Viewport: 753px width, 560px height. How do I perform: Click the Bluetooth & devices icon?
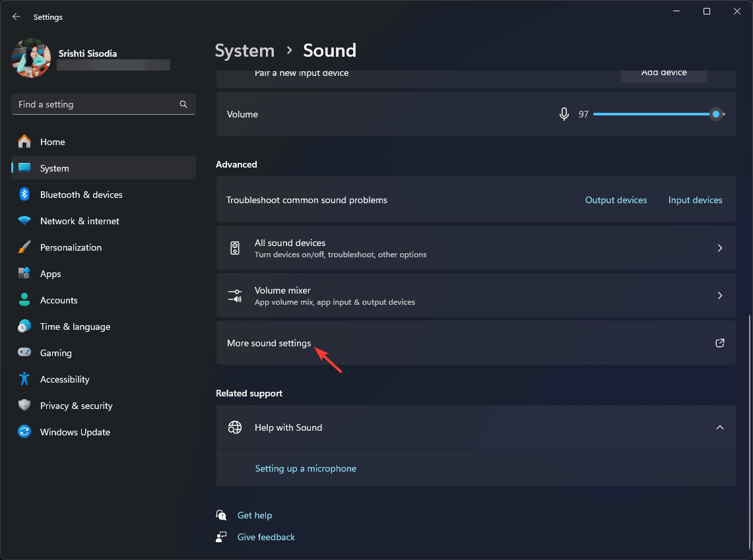[x=24, y=195]
